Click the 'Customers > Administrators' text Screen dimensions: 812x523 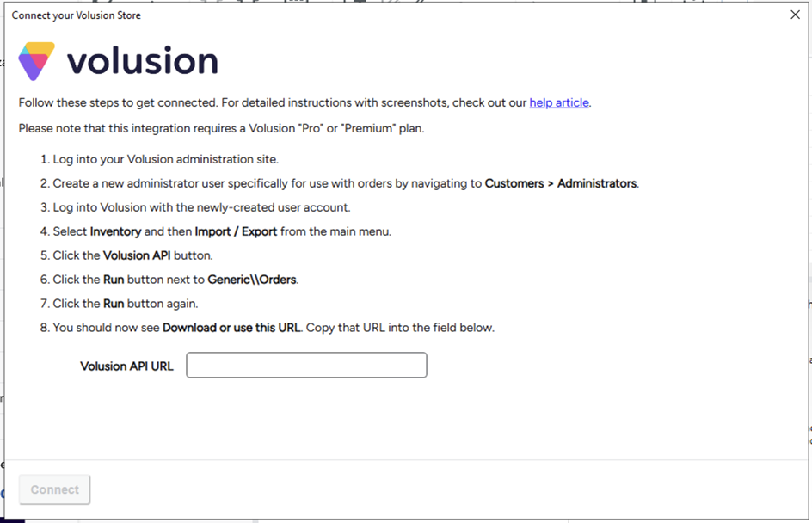point(561,183)
